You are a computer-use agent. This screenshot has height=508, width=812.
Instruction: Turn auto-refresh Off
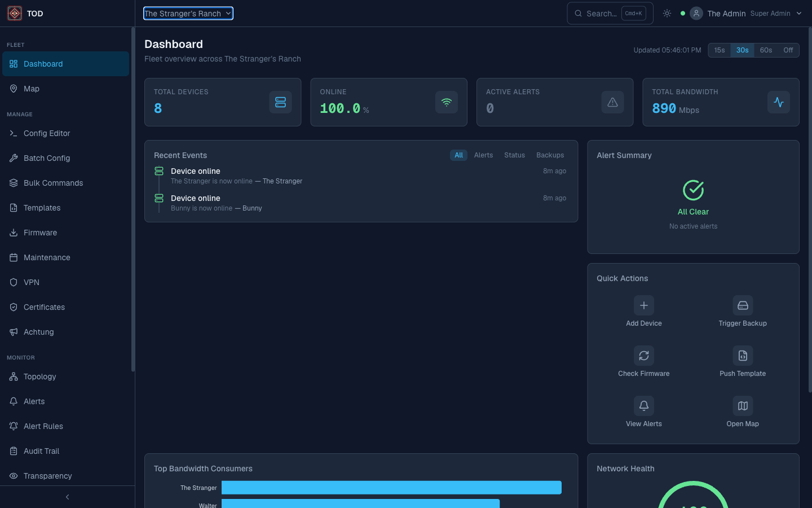click(x=788, y=50)
